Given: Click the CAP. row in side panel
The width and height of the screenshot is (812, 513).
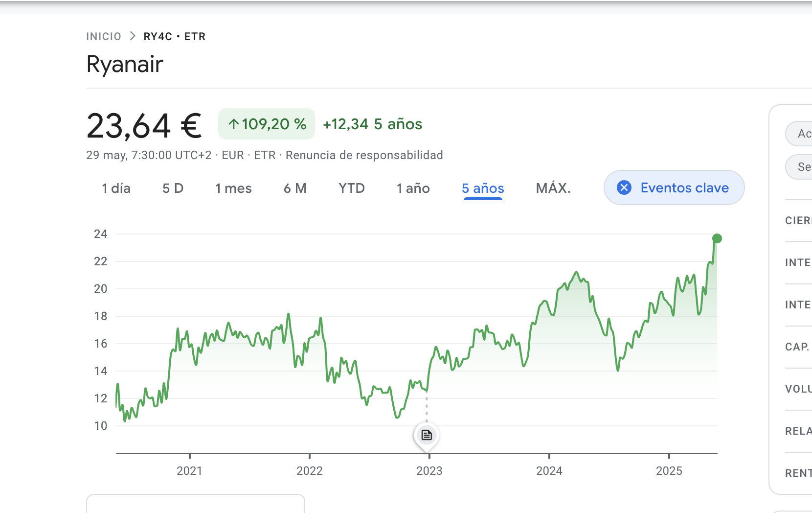Looking at the screenshot, I should click(x=798, y=347).
